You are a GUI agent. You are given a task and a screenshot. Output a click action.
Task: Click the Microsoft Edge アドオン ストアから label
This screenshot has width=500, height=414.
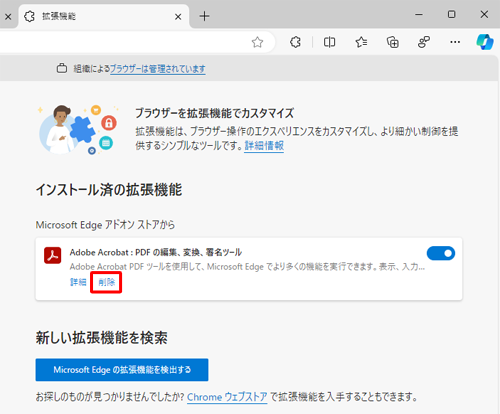pos(105,225)
